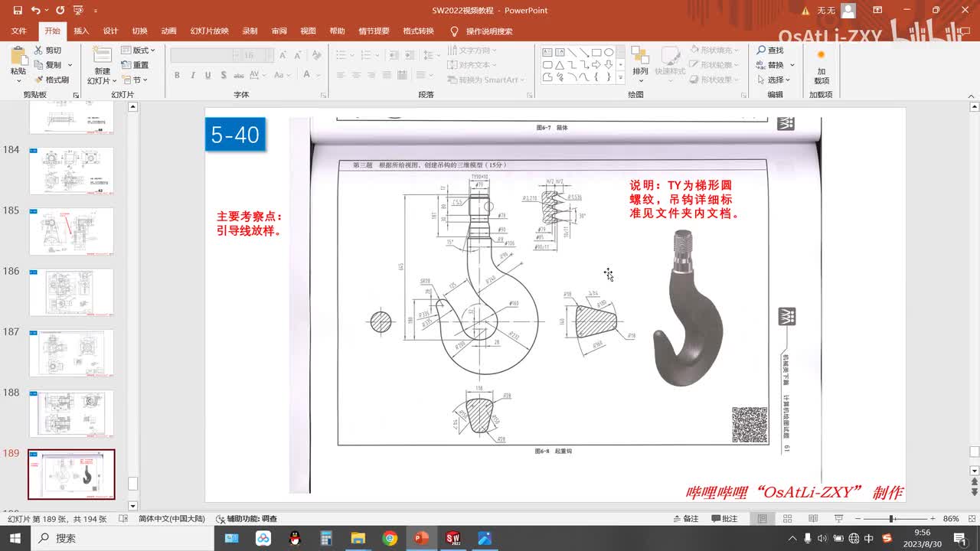Image resolution: width=980 pixels, height=551 pixels.
Task: Select the rectangle shape in shapes gallery
Action: point(596,53)
